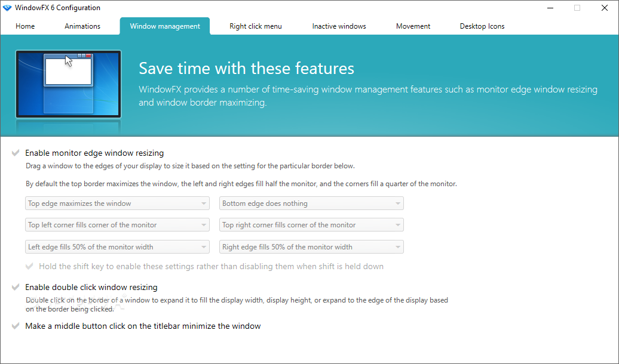Open the Bottom edge does nothing dropdown
Screen dimensions: 619x364
coord(311,203)
